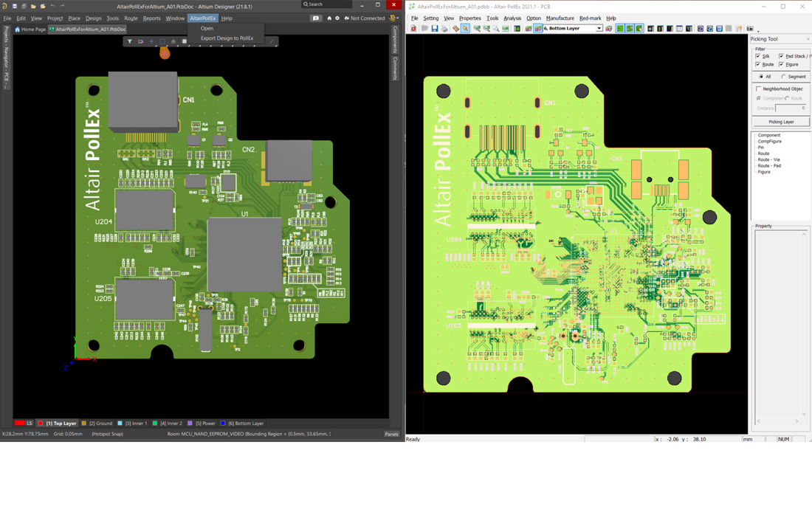Click the zoom magnifier icon in PollEx
Image resolution: width=812 pixels, height=518 pixels.
[x=496, y=29]
